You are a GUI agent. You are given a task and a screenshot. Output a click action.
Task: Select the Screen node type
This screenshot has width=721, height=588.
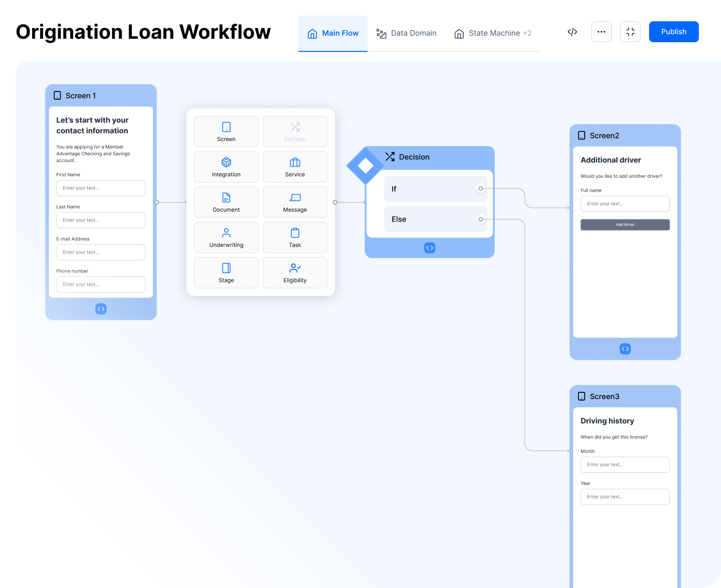point(226,131)
